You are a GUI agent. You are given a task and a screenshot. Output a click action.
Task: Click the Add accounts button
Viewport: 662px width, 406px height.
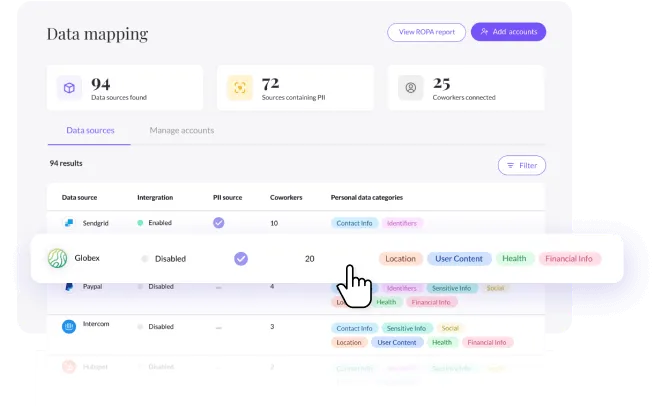pyautogui.click(x=508, y=32)
